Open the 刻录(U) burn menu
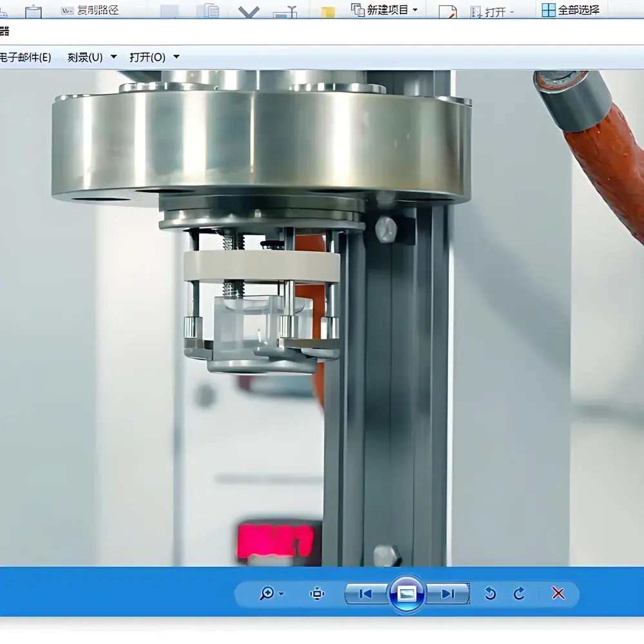Viewport: 644px width, 644px height. pos(85,57)
